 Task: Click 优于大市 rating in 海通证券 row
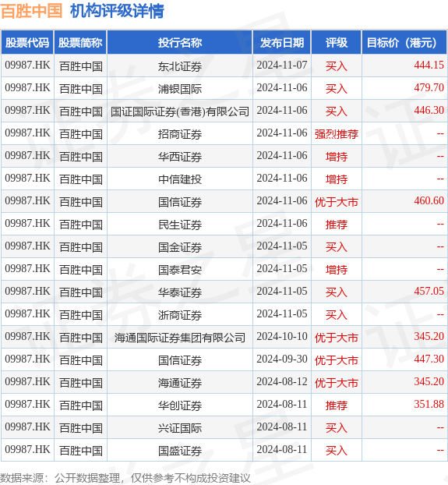click(x=336, y=382)
